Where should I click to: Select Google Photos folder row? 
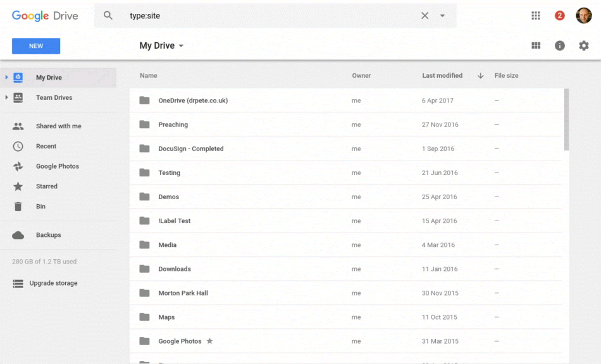pos(345,341)
